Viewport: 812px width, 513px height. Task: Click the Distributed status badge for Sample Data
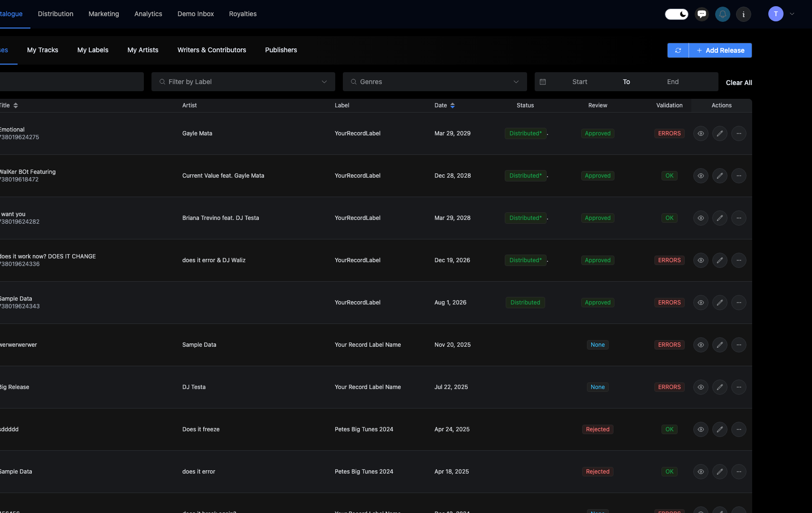(x=525, y=303)
